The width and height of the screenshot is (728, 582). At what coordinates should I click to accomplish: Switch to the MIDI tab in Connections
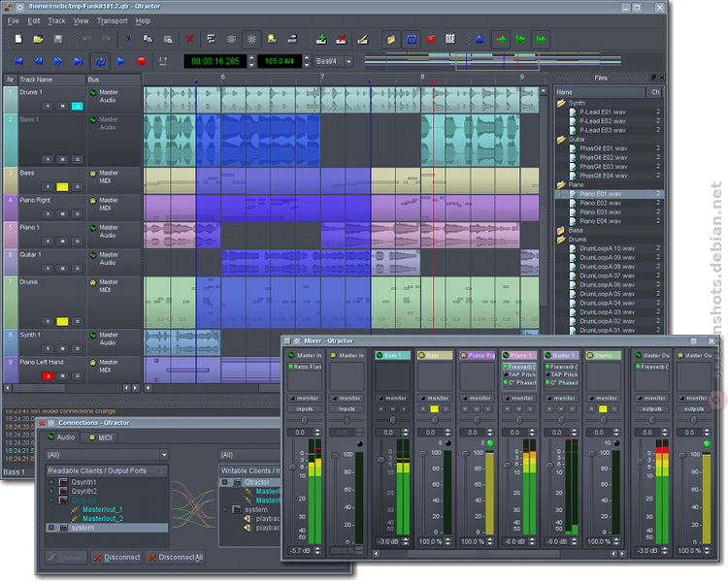click(100, 437)
